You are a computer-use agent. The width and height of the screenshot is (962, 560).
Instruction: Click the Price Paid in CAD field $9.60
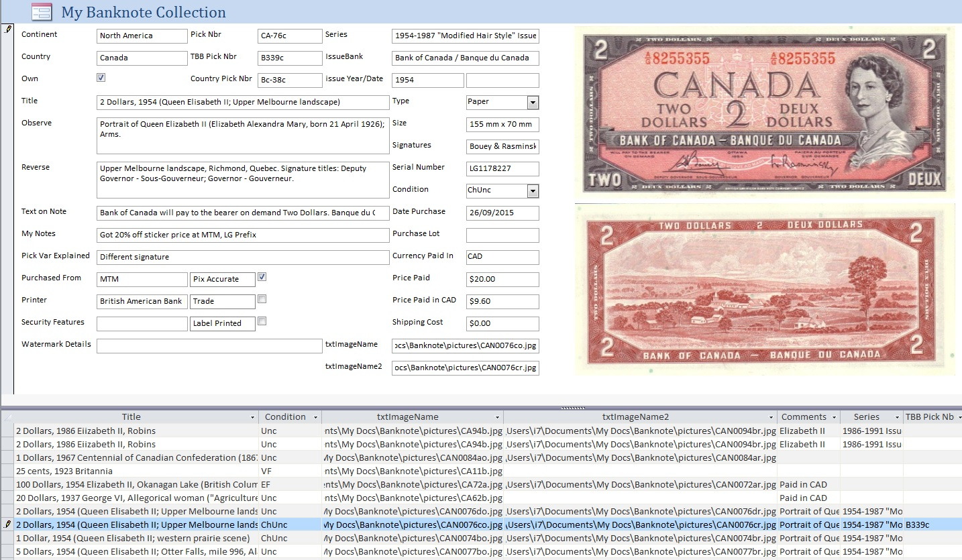pos(502,302)
